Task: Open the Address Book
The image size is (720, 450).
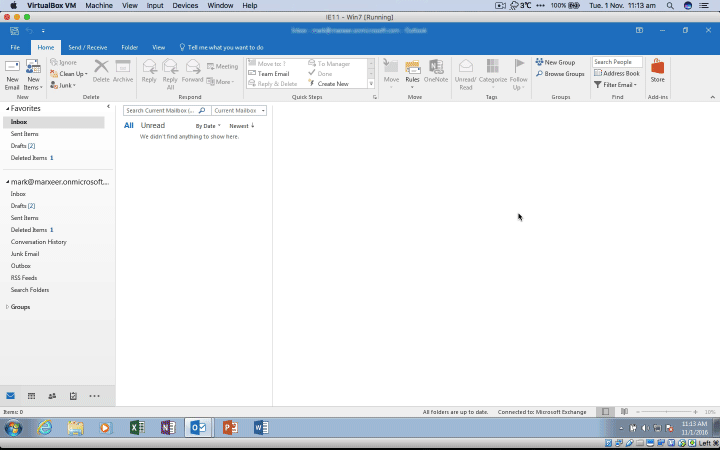Action: click(617, 73)
